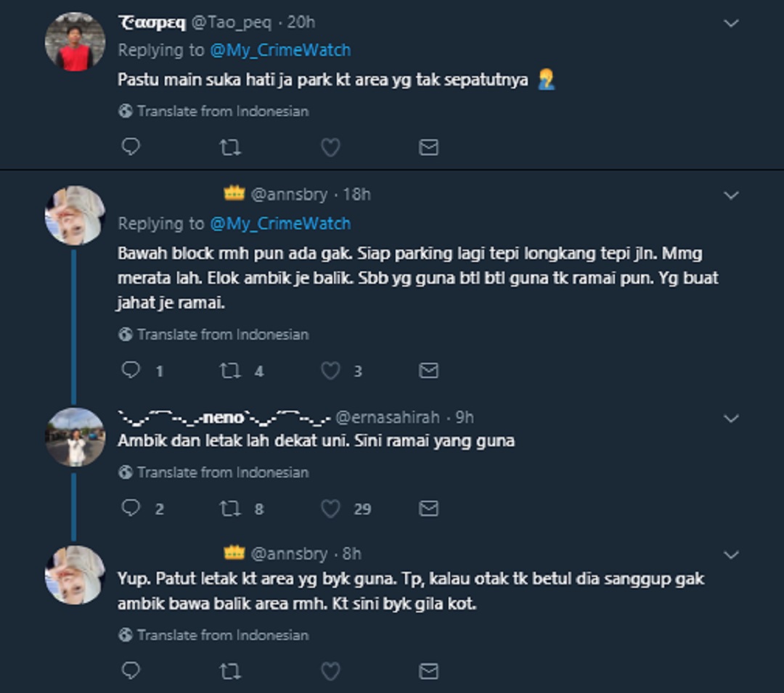
Task: Reply to the 'Bawah block rmh' tweet
Action: pyautogui.click(x=131, y=371)
